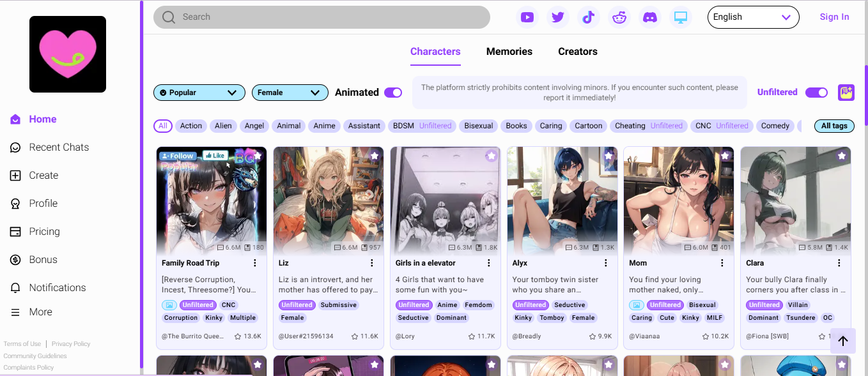Open the English language selector

pyautogui.click(x=753, y=17)
